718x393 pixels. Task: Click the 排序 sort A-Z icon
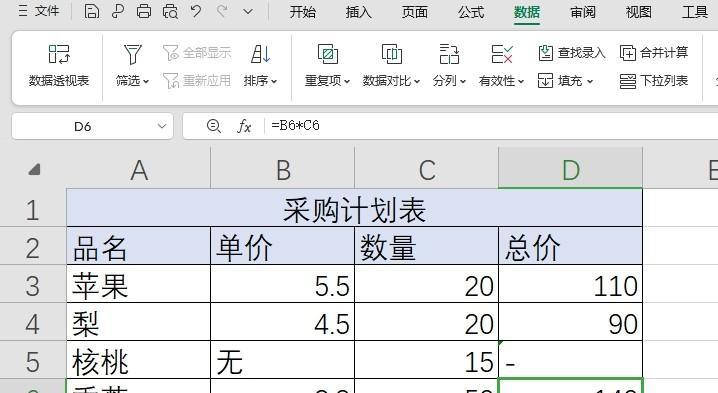pyautogui.click(x=260, y=54)
